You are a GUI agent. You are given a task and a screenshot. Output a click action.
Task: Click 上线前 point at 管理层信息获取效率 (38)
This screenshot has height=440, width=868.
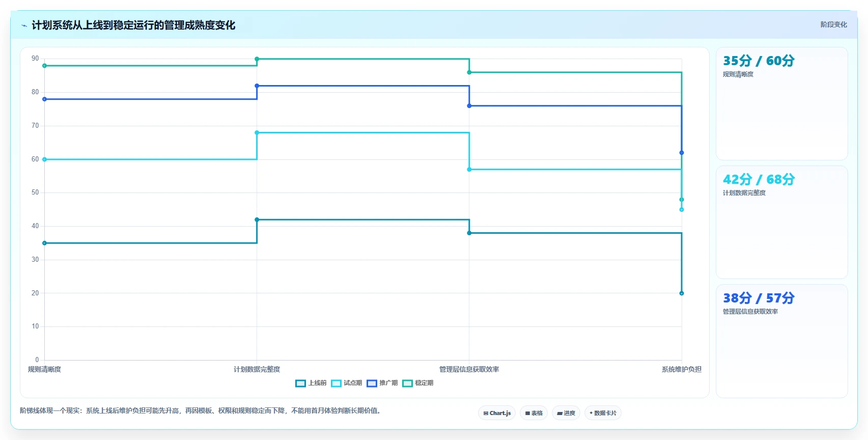click(469, 233)
